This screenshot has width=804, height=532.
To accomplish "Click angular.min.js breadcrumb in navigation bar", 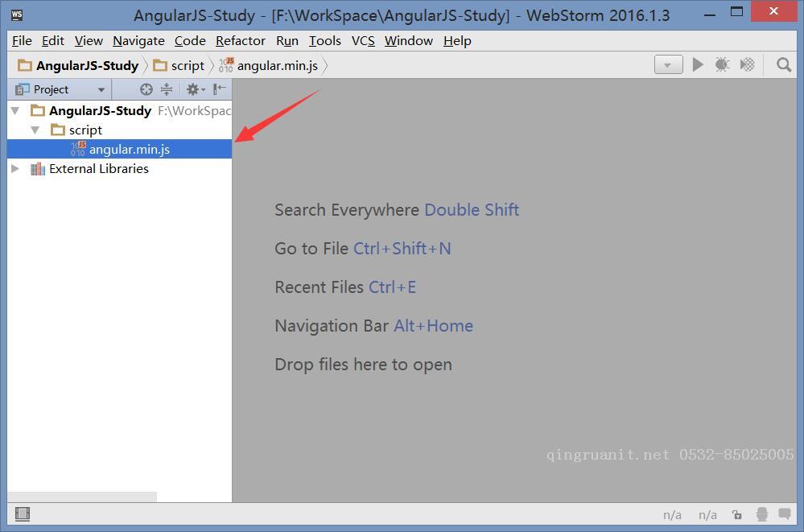I will (268, 66).
